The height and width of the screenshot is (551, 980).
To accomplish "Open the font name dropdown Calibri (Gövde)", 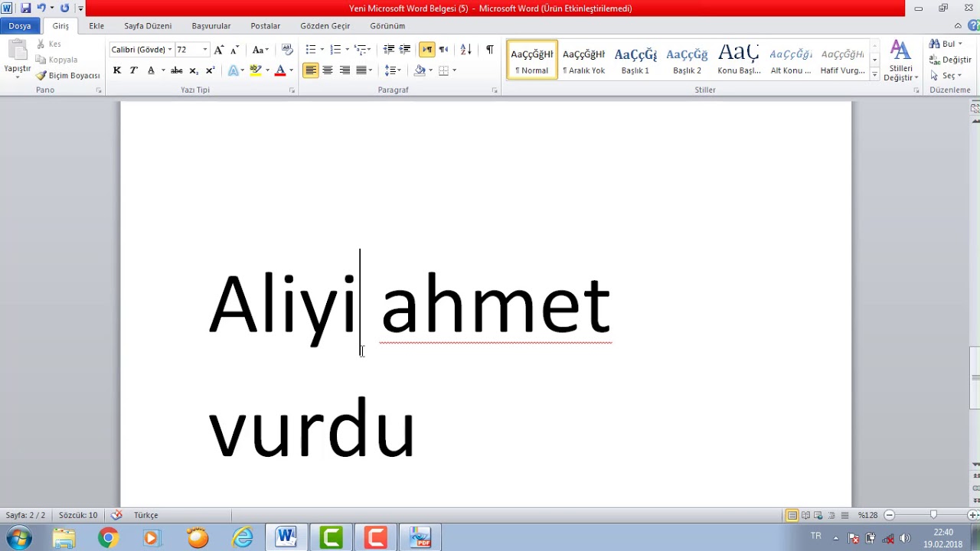I will click(169, 50).
